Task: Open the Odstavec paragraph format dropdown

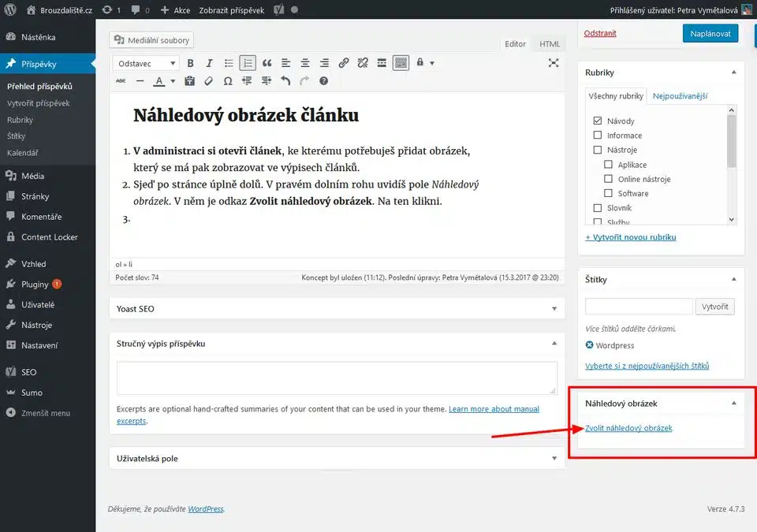Action: pos(146,63)
